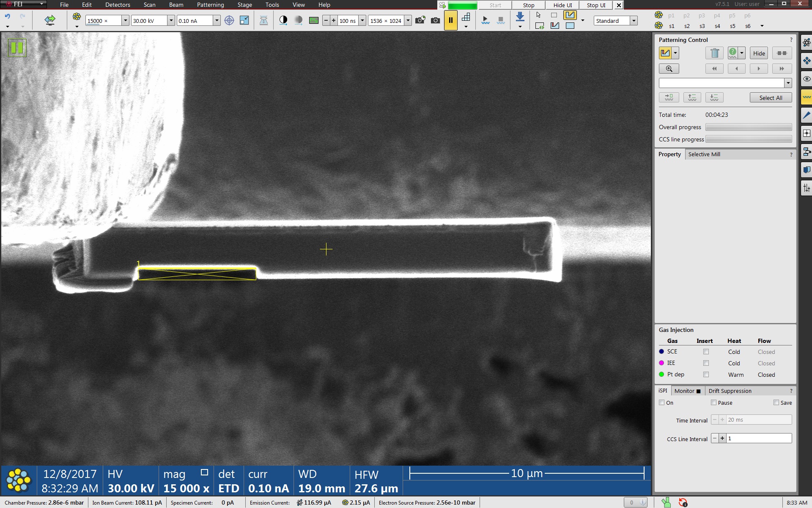The height and width of the screenshot is (508, 812).
Task: Switch to the Selective Mill tab
Action: 704,154
